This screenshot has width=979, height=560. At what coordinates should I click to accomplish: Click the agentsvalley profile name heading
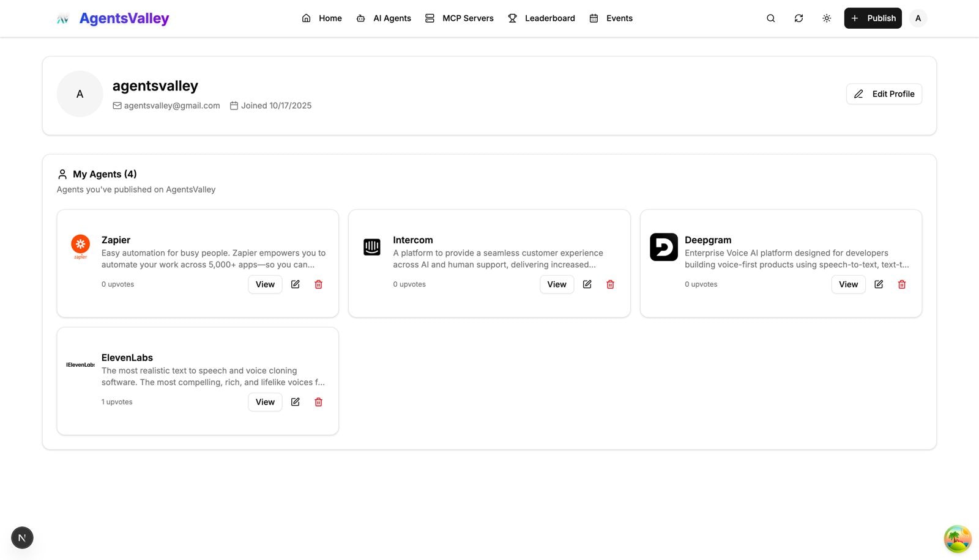click(x=155, y=86)
